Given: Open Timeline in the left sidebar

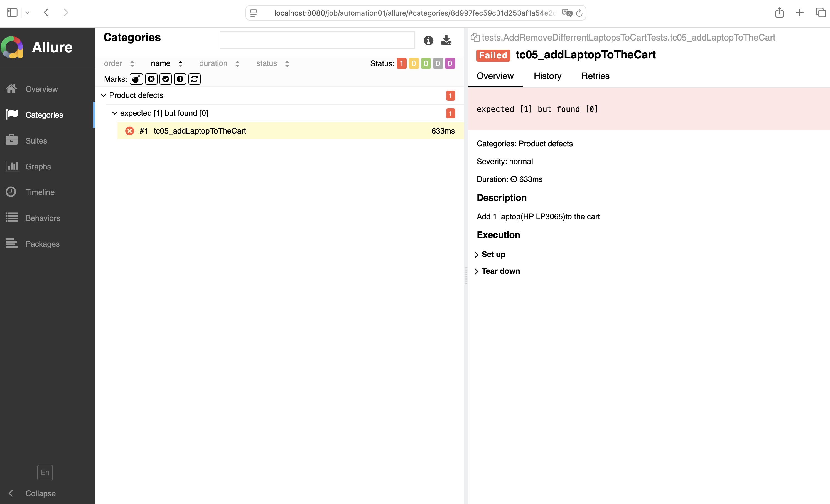Looking at the screenshot, I should tap(40, 192).
